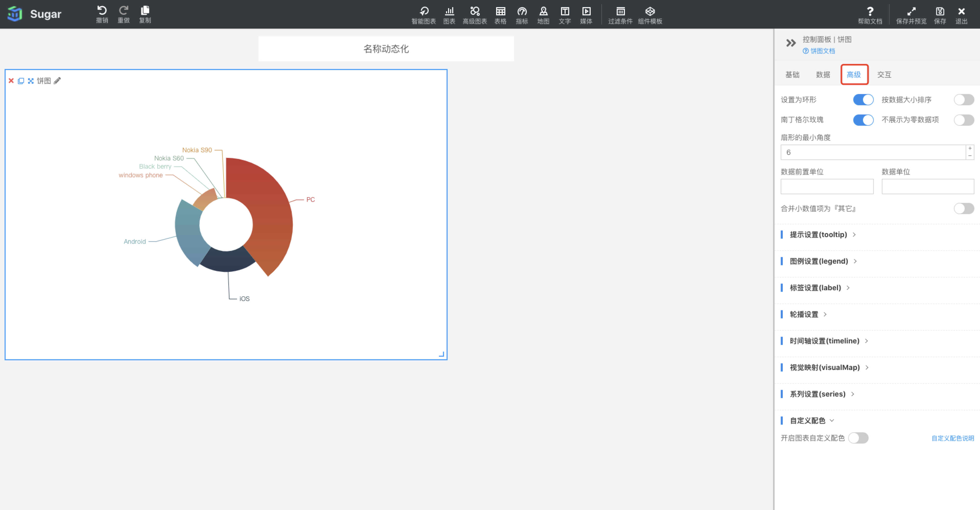This screenshot has width=980, height=510.
Task: Switch to 交互 tab
Action: point(884,75)
